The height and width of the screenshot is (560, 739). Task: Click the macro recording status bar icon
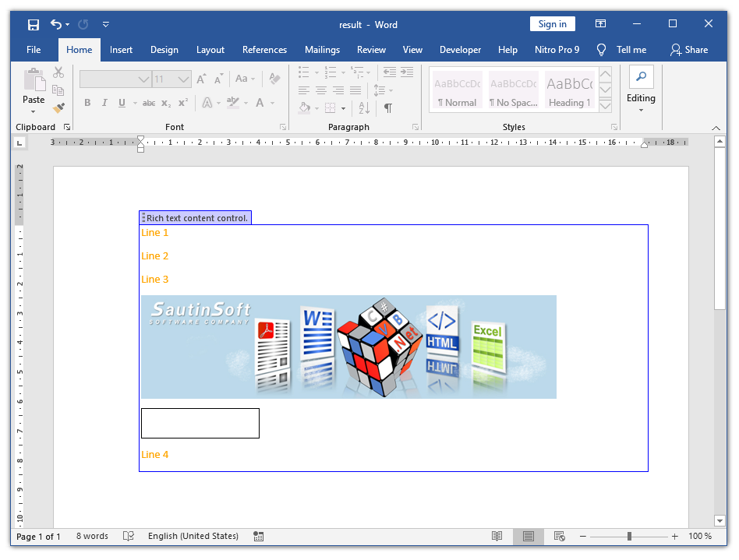[258, 536]
